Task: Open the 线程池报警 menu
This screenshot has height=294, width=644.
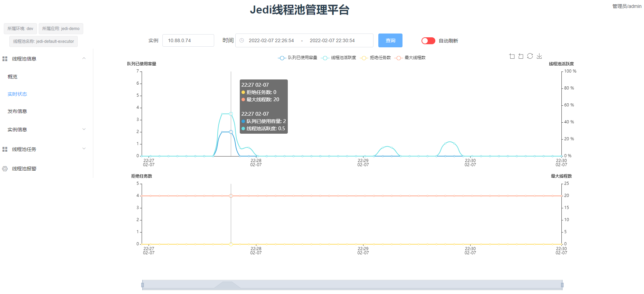Action: (24, 169)
